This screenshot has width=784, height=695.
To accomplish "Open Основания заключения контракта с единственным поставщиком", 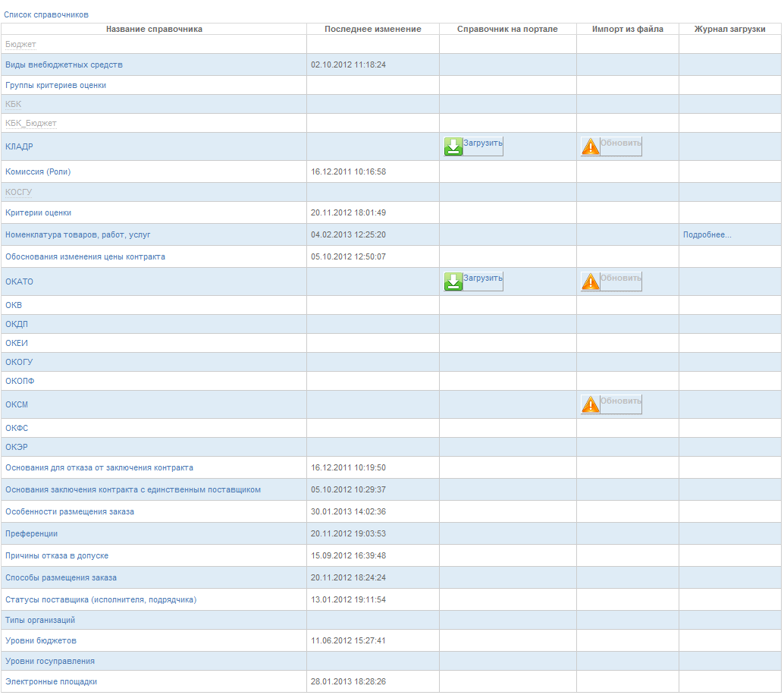I will click(133, 490).
